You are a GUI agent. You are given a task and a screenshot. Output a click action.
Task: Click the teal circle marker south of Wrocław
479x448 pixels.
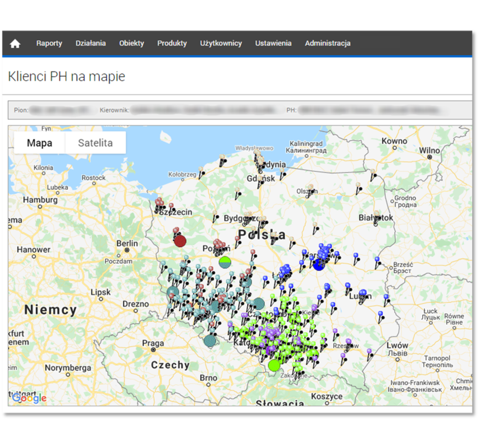tap(210, 341)
